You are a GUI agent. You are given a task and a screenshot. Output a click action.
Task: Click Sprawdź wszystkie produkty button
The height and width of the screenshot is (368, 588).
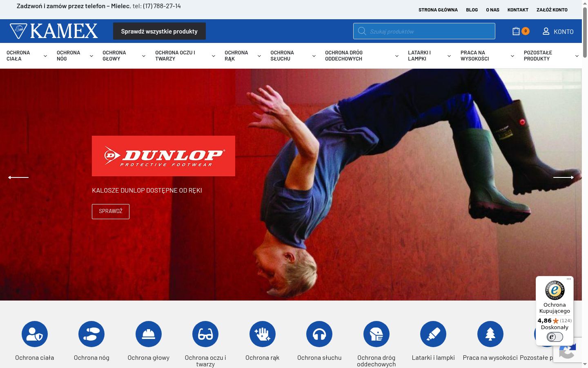[159, 31]
